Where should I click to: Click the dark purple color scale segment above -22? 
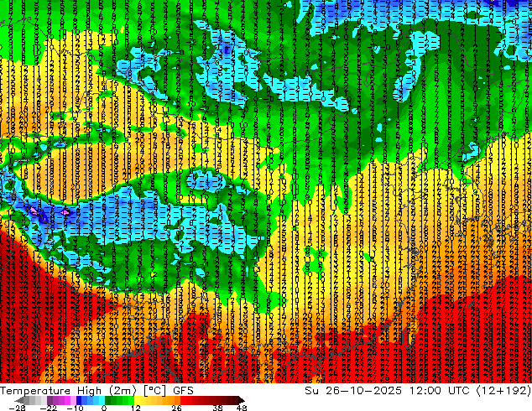50,400
